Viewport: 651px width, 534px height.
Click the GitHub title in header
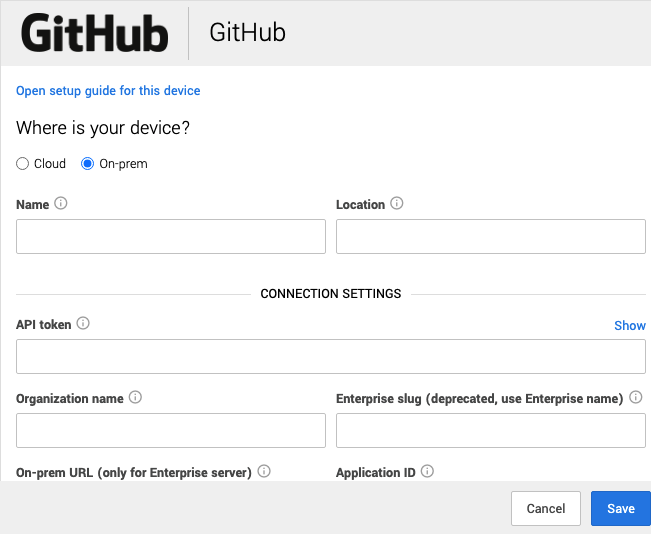(x=247, y=33)
